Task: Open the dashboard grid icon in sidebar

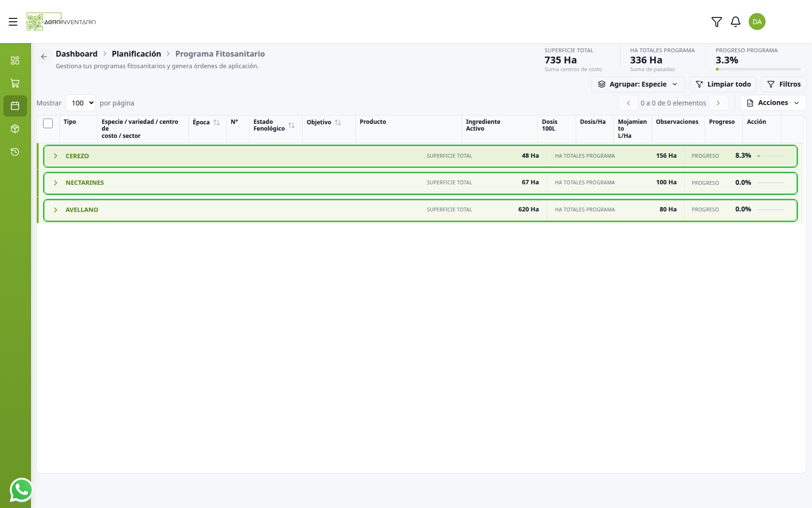Action: click(15, 60)
